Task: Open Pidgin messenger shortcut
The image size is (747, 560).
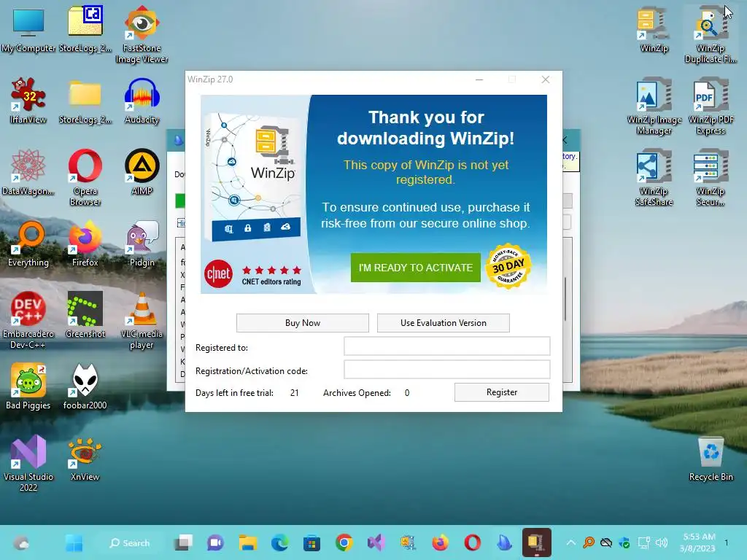Action: tap(142, 244)
